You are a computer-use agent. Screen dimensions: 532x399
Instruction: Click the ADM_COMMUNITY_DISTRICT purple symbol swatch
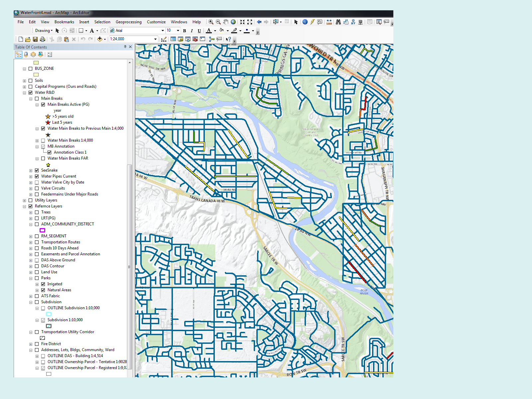click(43, 230)
